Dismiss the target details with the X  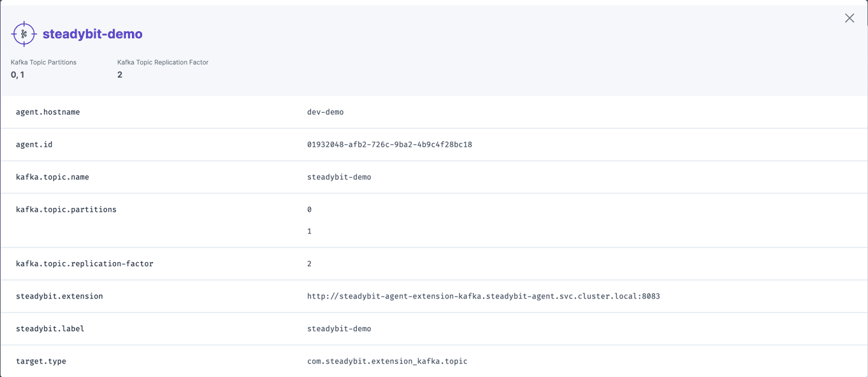pyautogui.click(x=850, y=18)
